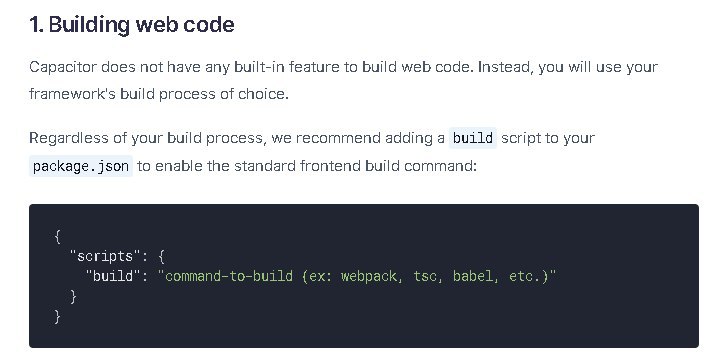Click the "scripts" key in code block
Viewport: 725px width, 363px height.
[105, 256]
